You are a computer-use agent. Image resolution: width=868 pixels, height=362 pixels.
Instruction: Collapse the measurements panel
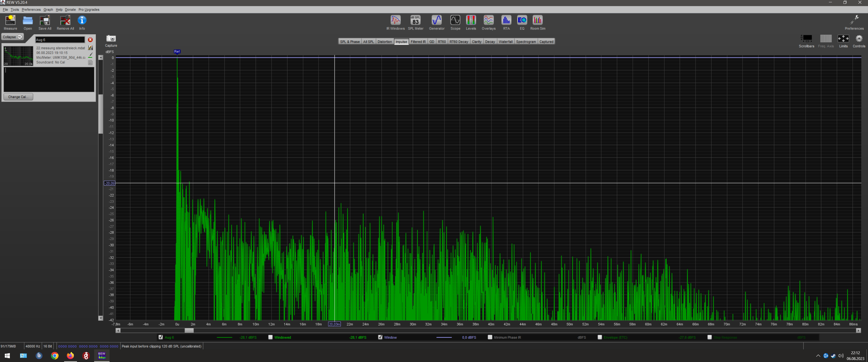tap(12, 37)
